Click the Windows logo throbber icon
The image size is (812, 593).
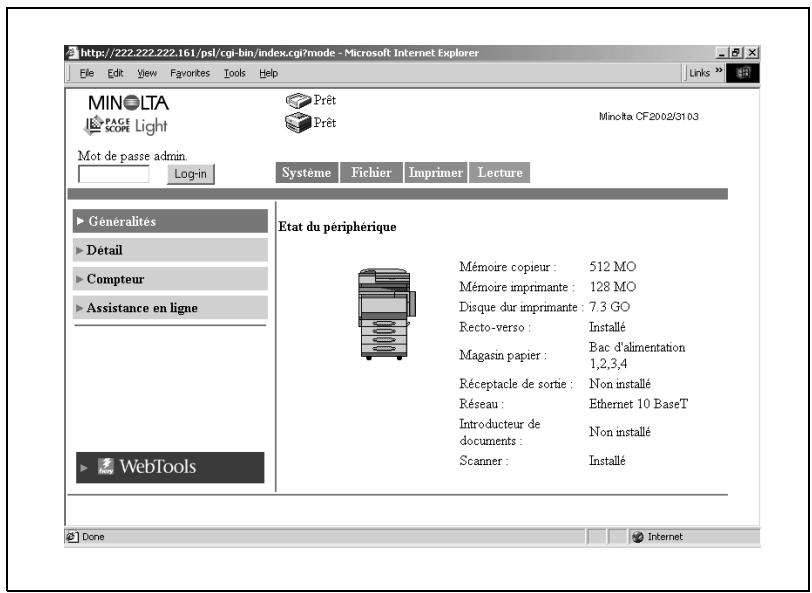coord(743,73)
